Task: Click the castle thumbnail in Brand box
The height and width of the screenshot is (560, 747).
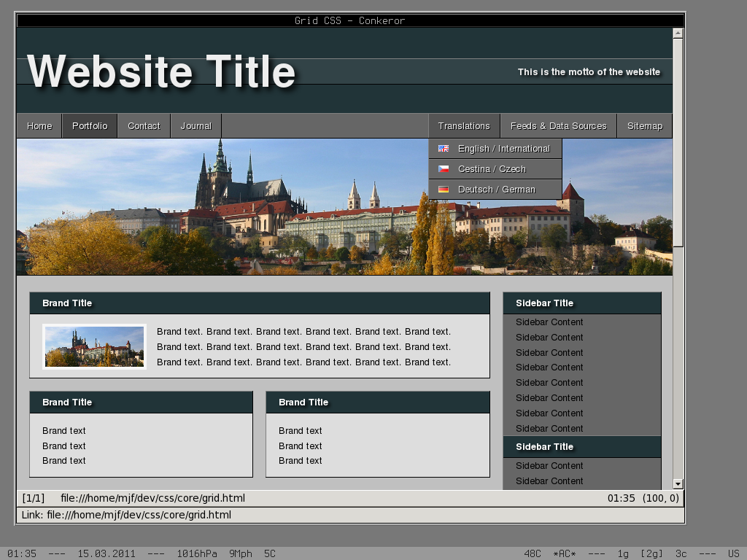Action: tap(95, 346)
